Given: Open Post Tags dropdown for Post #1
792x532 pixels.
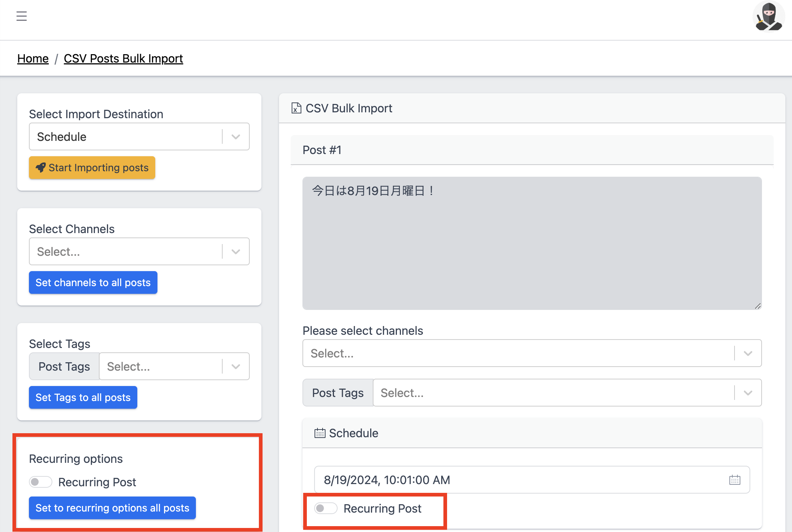Looking at the screenshot, I should click(567, 393).
